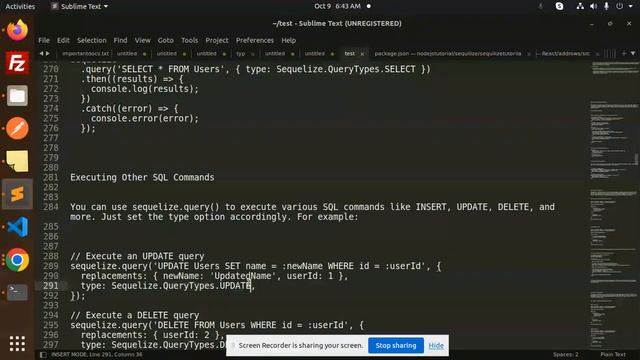640x360 pixels.
Task: Click the volume tray icon
Action: [x=593, y=6]
